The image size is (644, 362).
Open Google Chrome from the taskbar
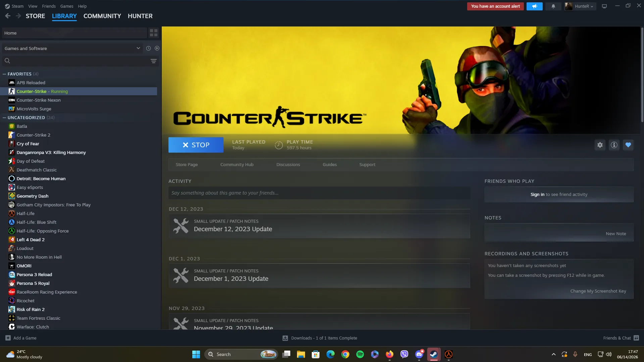coord(345,354)
